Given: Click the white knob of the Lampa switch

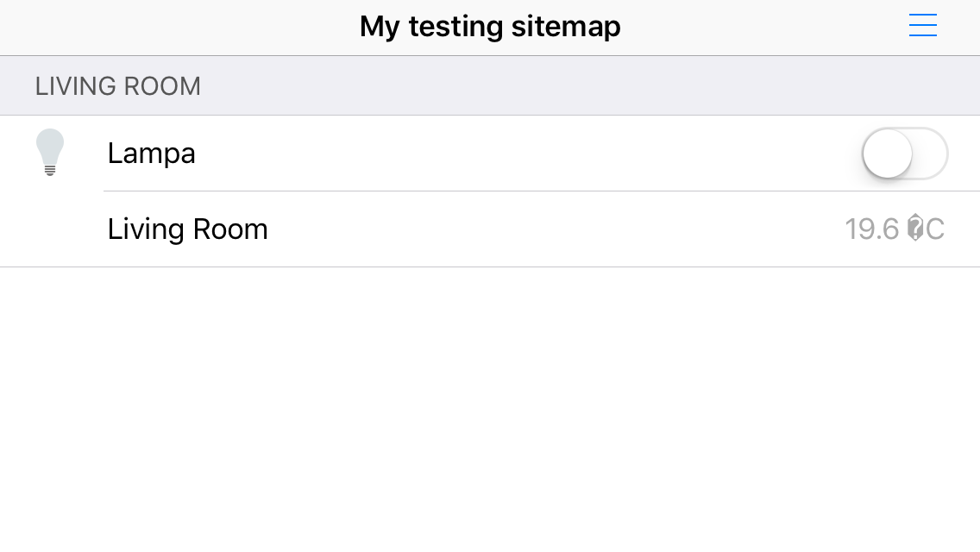Looking at the screenshot, I should click(888, 154).
